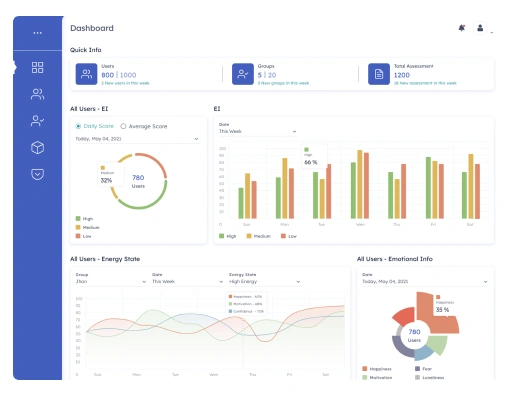Screen dimensions: 519x395
Task: Open the profile avatar icon
Action: click(480, 28)
